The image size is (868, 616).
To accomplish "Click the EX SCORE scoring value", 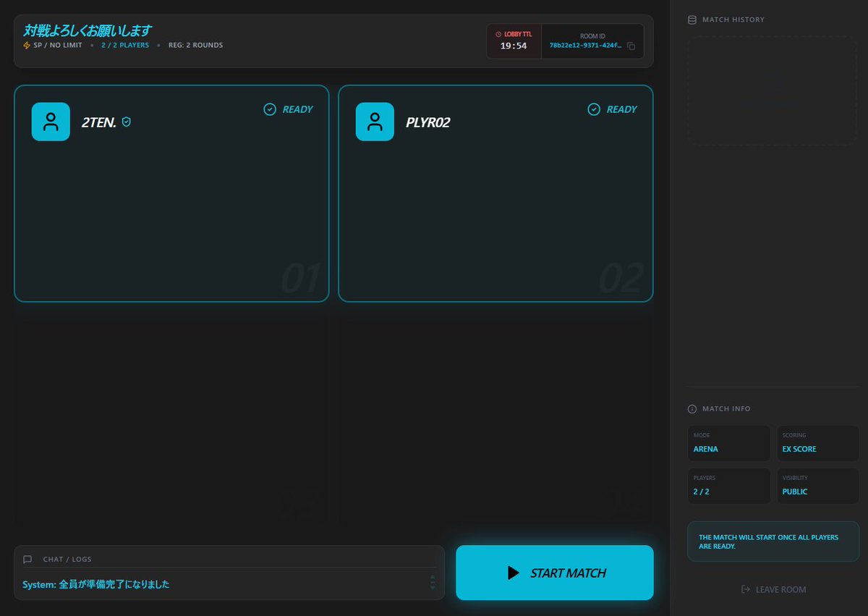I will (799, 449).
